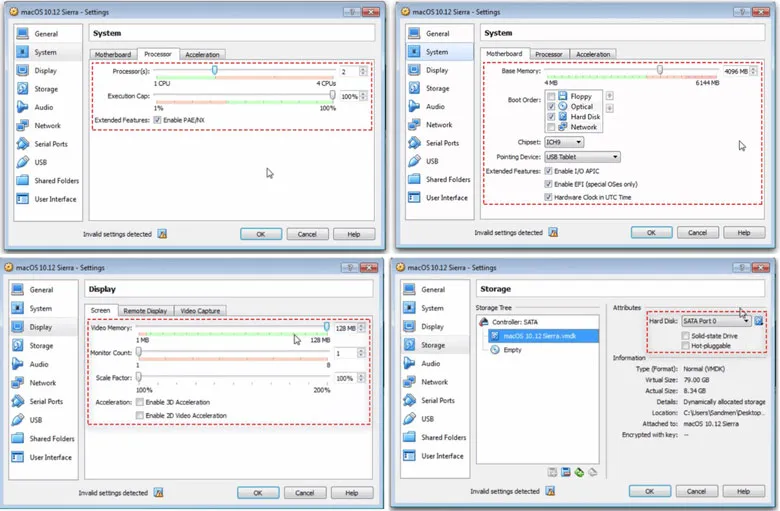This screenshot has height=511, width=780.
Task: Disable the Enable PAE/NX checkbox
Action: click(156, 120)
